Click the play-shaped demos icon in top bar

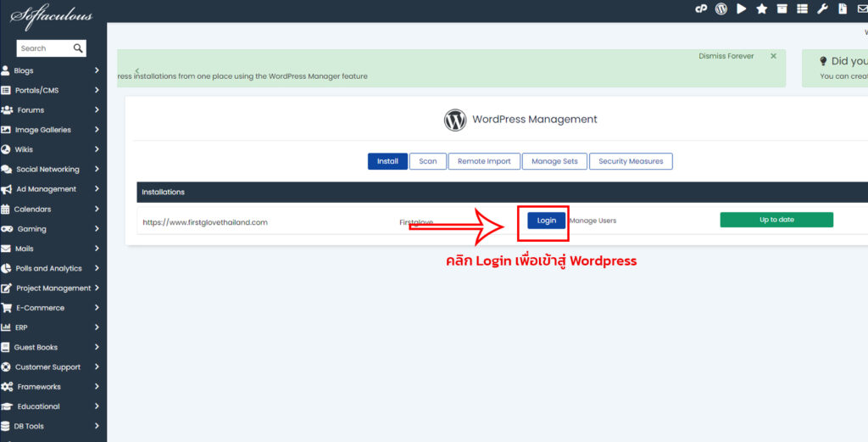pos(741,8)
